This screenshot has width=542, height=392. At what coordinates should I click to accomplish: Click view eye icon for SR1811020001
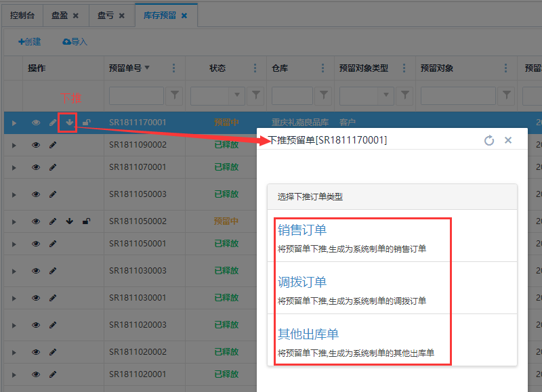coord(36,374)
